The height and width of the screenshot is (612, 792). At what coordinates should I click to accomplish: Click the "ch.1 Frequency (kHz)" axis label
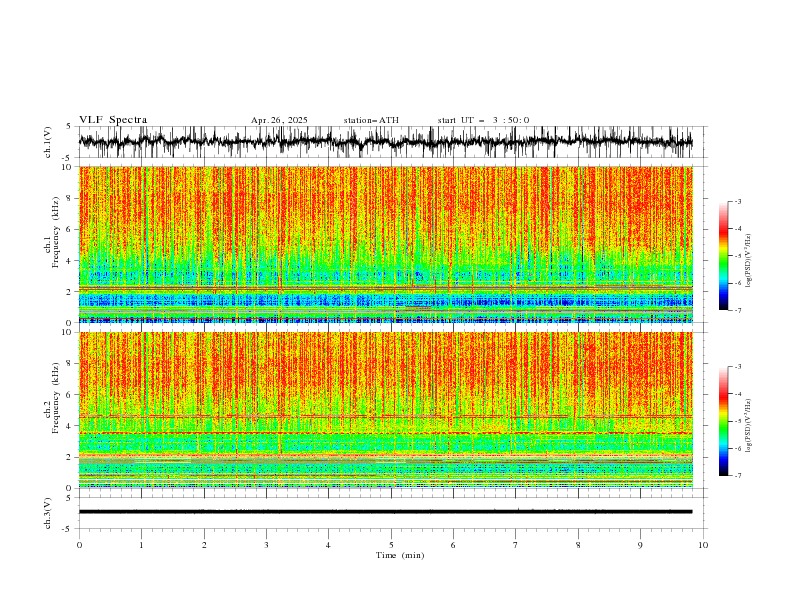(x=52, y=233)
